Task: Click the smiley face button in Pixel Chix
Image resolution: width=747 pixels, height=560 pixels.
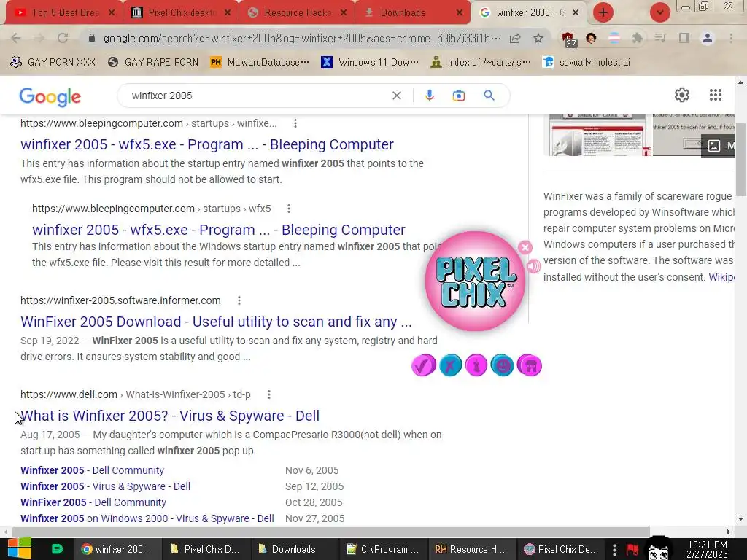Action: tap(502, 365)
